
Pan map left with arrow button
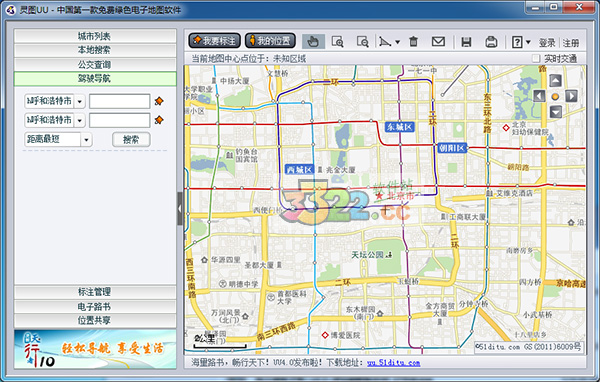point(539,96)
